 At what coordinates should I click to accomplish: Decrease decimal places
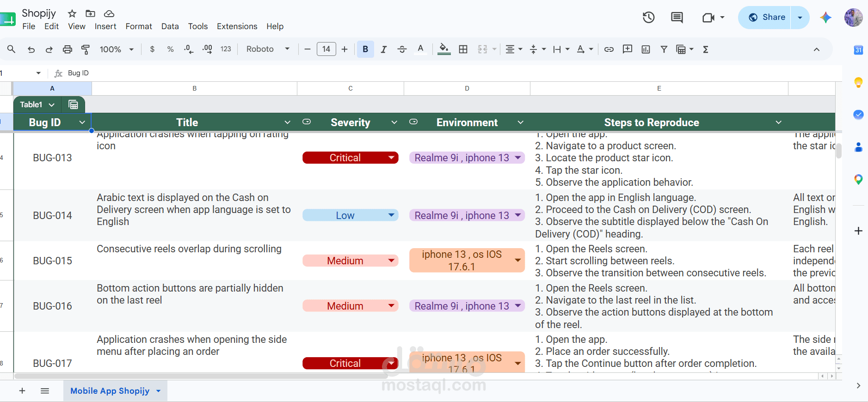pyautogui.click(x=189, y=49)
